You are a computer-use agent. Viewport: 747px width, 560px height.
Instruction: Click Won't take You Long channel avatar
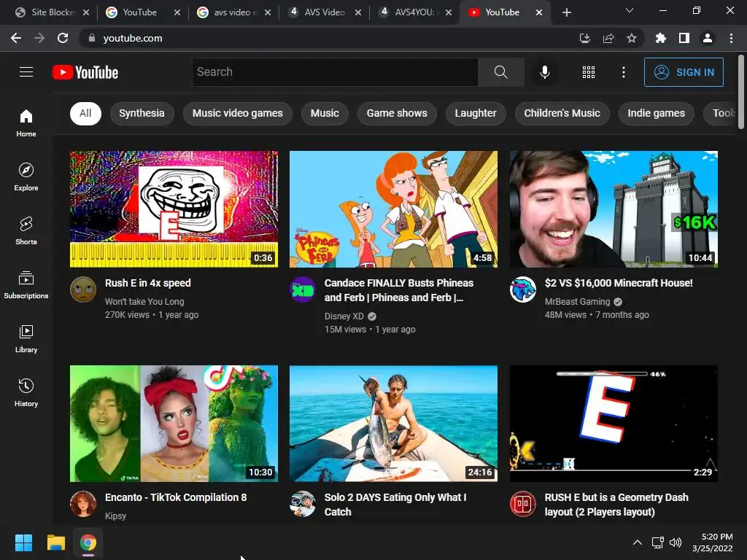coord(83,289)
